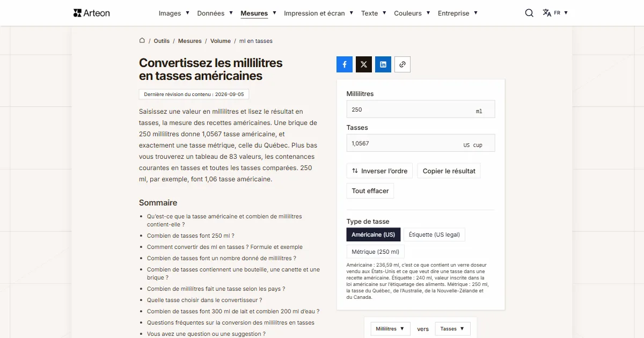
Task: Expand the Mesures menu
Action: (x=259, y=13)
